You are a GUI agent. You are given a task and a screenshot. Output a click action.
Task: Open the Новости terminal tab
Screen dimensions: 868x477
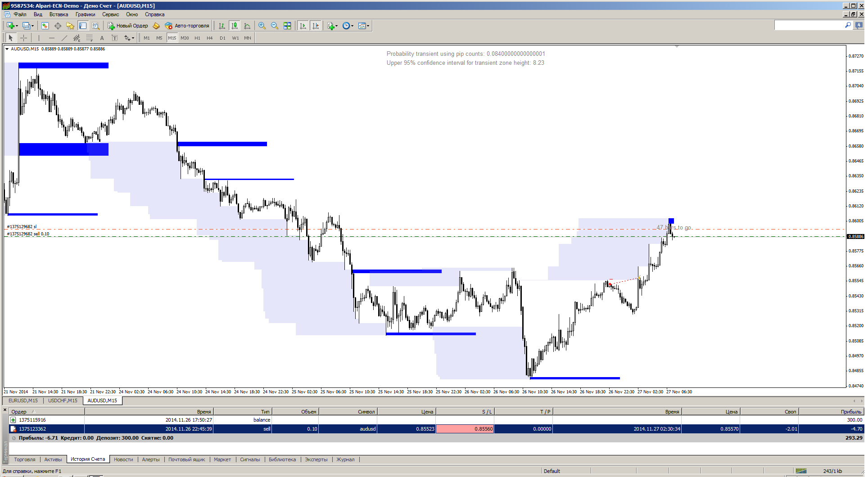point(123,459)
